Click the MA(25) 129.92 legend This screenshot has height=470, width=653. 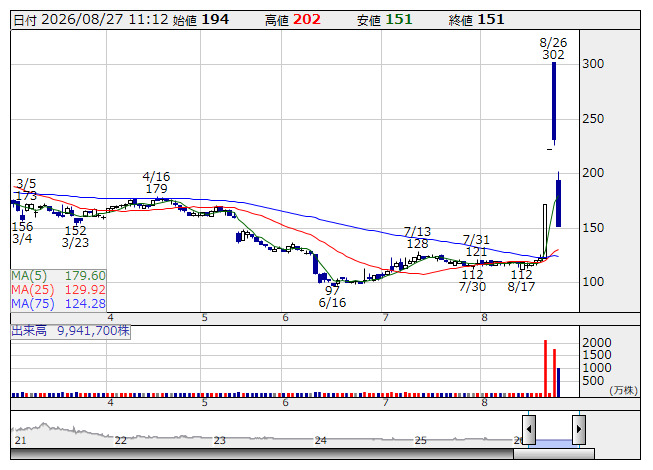(59, 290)
